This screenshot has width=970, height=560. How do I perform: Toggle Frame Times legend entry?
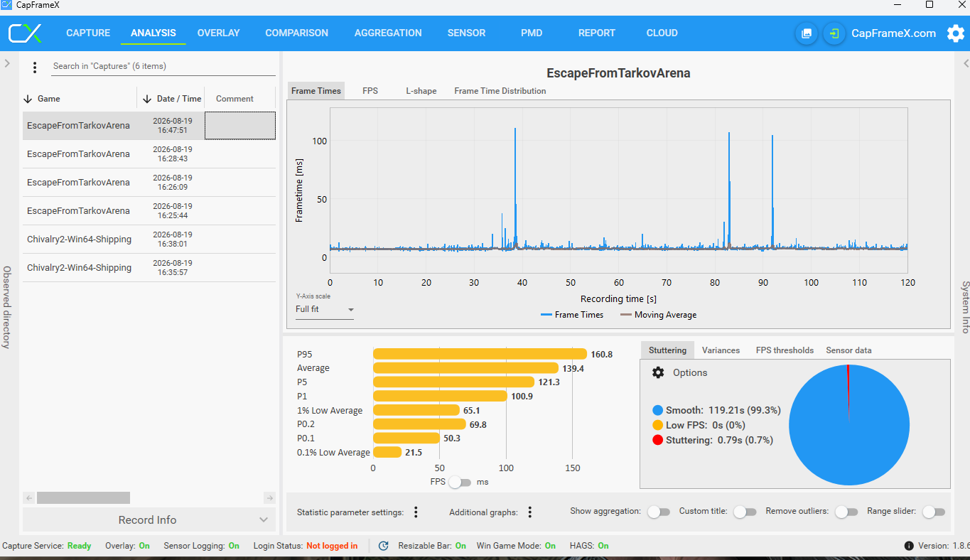[x=572, y=315]
